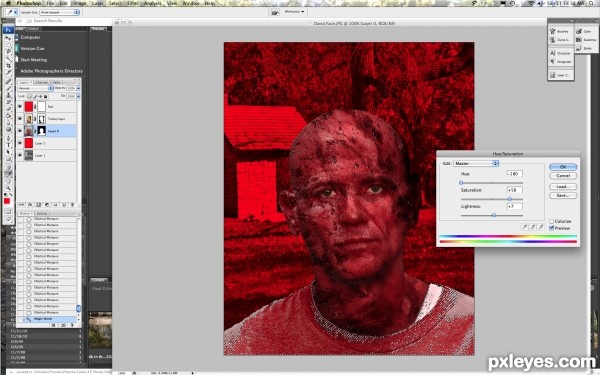
Task: Click the OK button in Hue/Saturation
Action: (563, 167)
